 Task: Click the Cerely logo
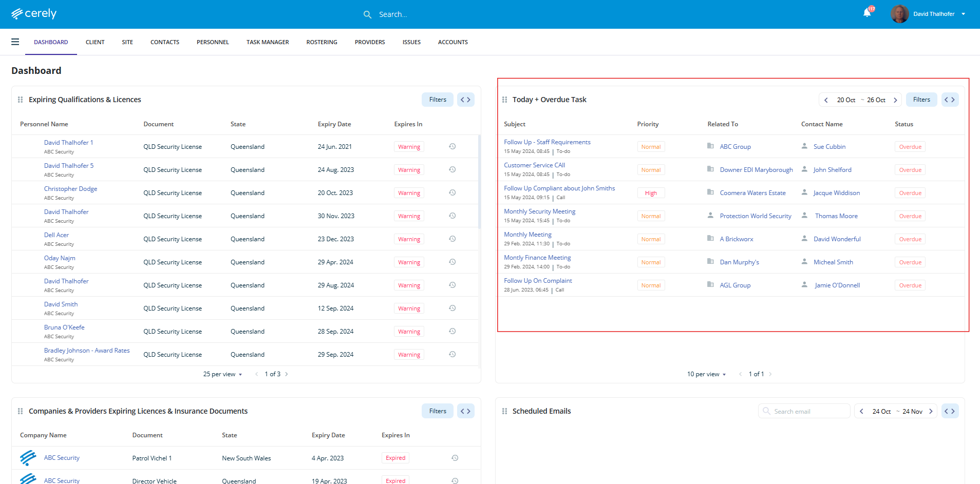click(x=34, y=14)
